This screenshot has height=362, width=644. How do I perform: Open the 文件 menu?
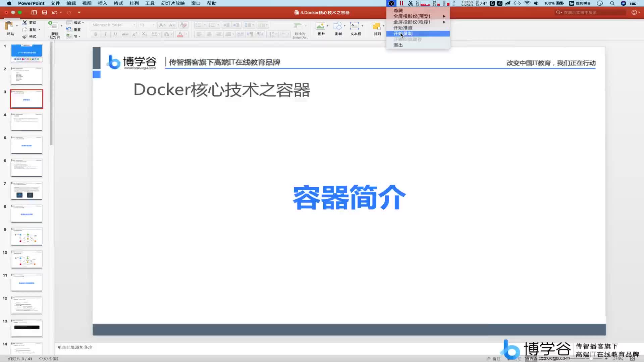coord(55,3)
